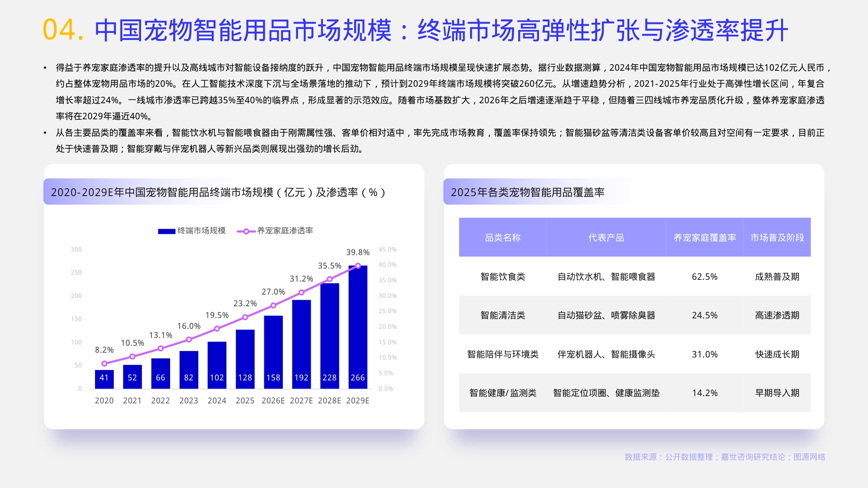This screenshot has width=868, height=488.
Task: Select the 2022 bar labeled 66
Action: 161,373
